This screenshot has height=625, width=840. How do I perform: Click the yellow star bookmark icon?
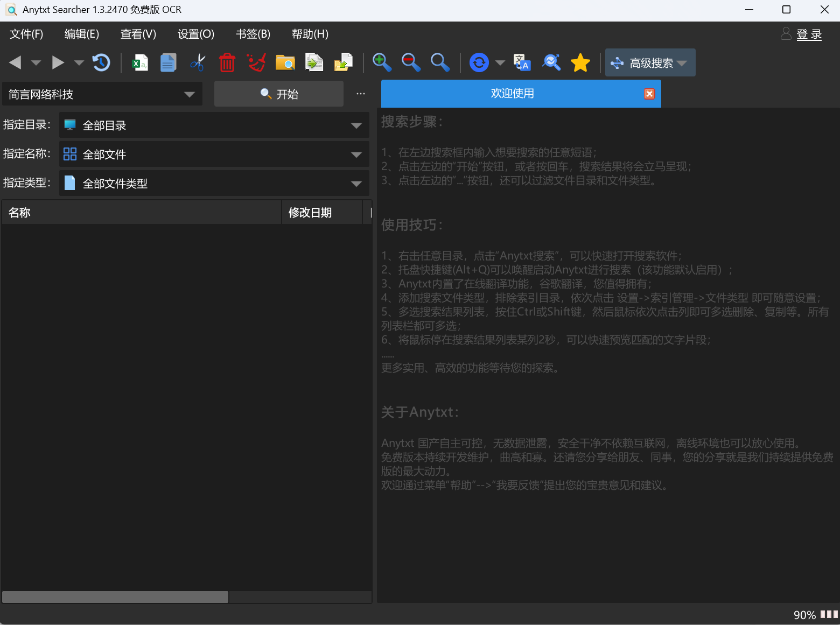[x=580, y=63]
